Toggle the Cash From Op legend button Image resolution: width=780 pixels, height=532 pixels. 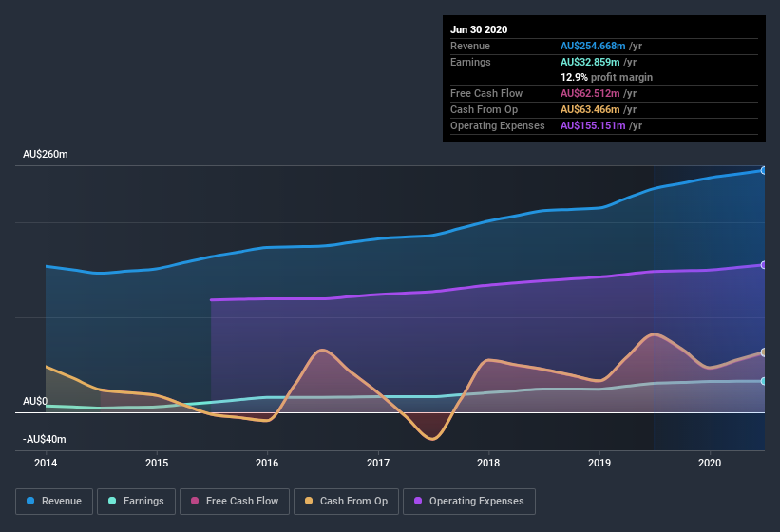coord(346,502)
